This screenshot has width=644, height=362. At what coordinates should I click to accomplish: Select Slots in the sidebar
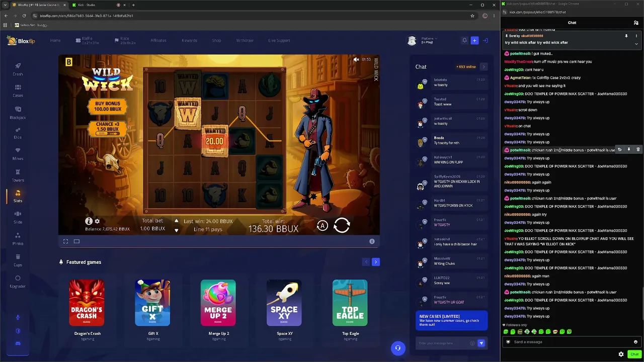tap(18, 196)
